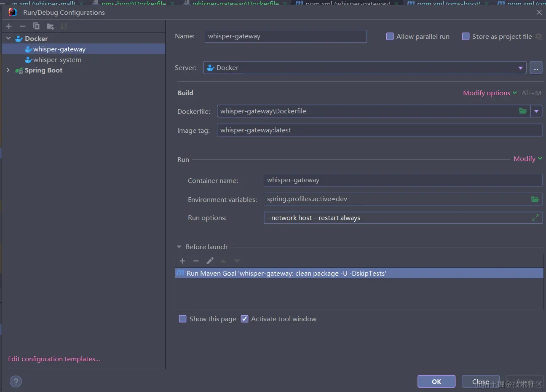
Task: Click the Close button
Action: pyautogui.click(x=481, y=381)
